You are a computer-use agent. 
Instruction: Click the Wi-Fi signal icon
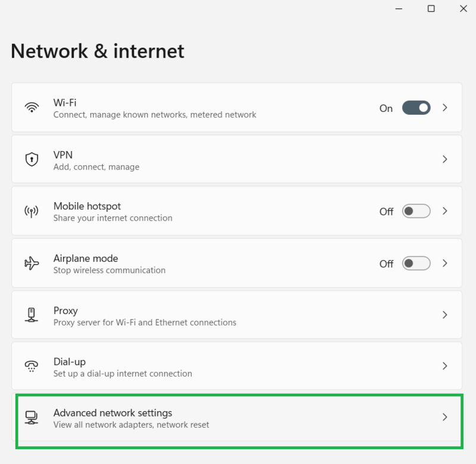(32, 108)
